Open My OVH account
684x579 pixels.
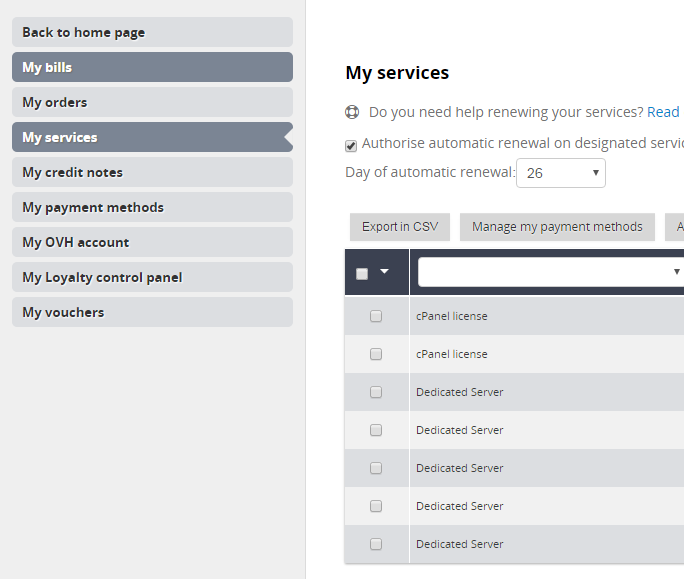coord(152,242)
